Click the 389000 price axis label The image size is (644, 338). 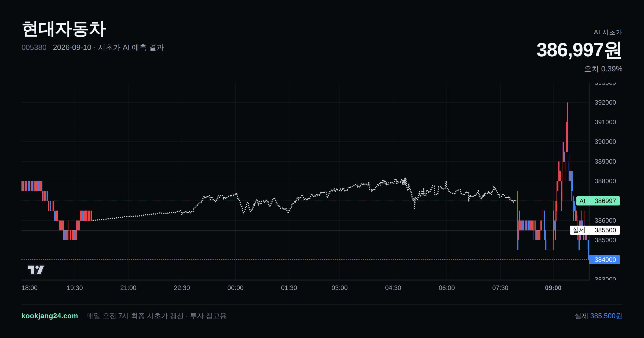(x=605, y=161)
